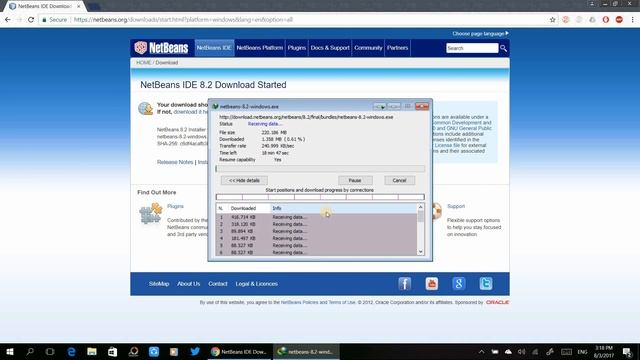Viewport: 640px width, 360px height.
Task: Focus the NetBeans site Search field
Action: (x=472, y=48)
